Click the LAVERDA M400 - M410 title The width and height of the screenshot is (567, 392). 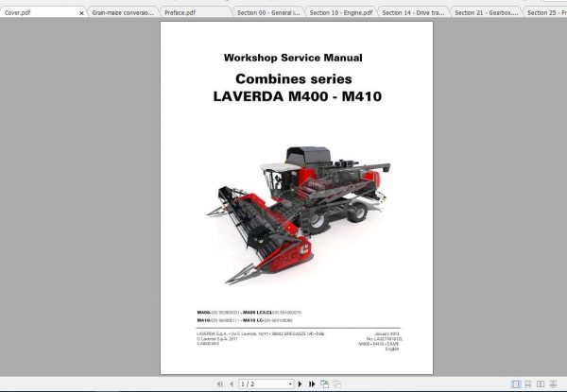click(x=298, y=96)
